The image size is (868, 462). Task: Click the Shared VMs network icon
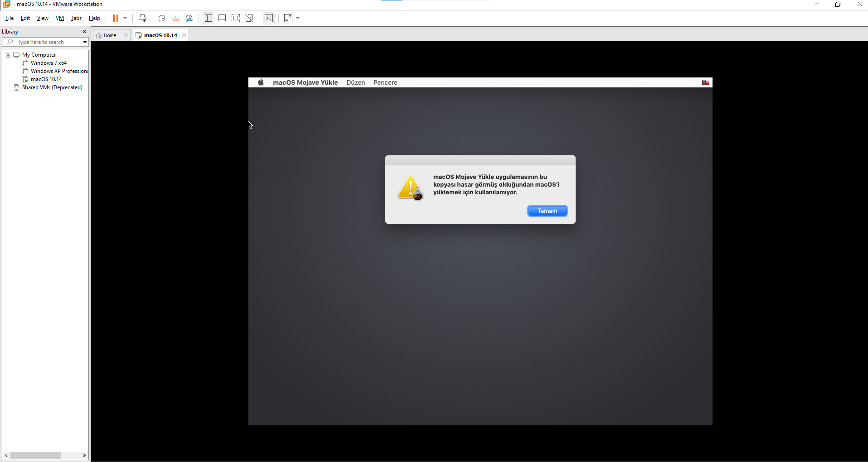point(17,87)
